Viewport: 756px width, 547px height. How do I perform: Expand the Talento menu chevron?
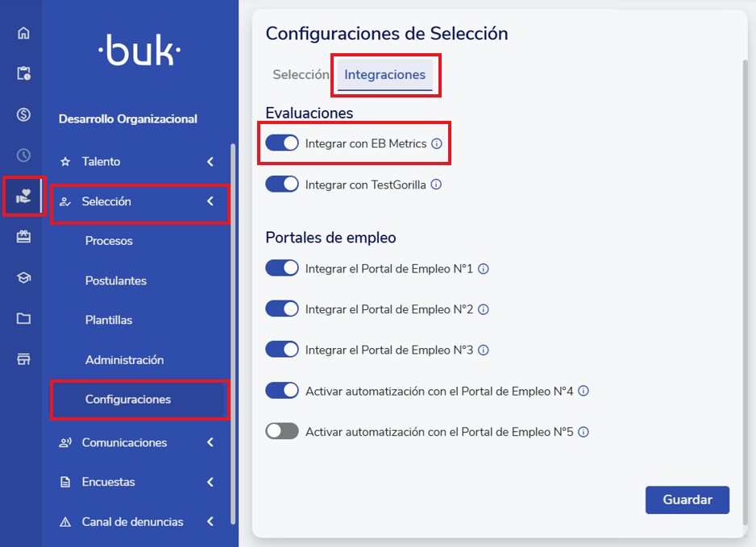tap(210, 162)
